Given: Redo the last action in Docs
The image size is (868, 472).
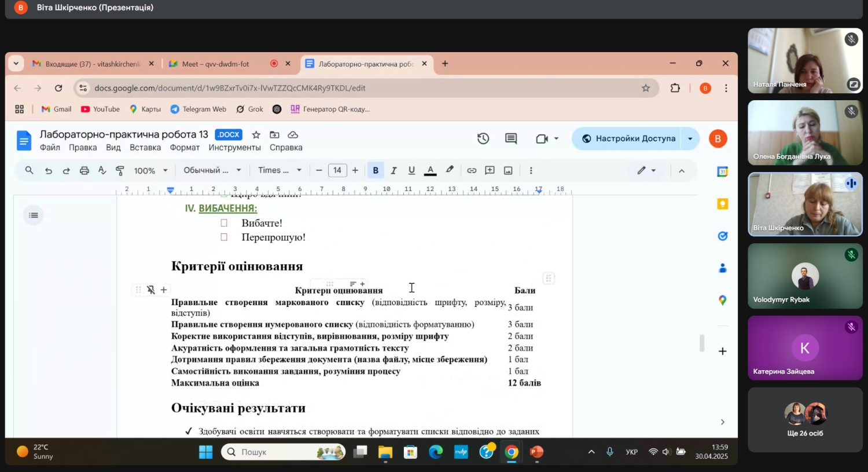Looking at the screenshot, I should point(67,170).
